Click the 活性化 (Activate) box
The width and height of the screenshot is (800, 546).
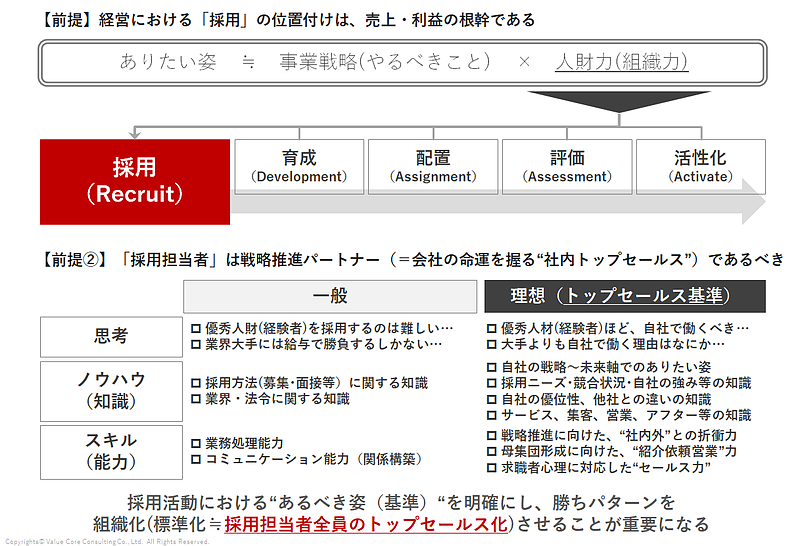(701, 167)
